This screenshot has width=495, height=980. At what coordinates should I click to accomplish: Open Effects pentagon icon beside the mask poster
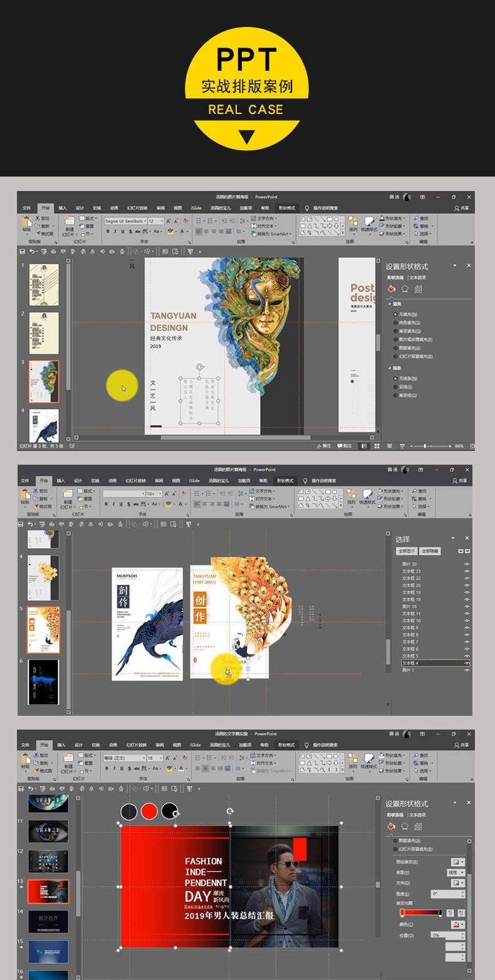(x=405, y=289)
